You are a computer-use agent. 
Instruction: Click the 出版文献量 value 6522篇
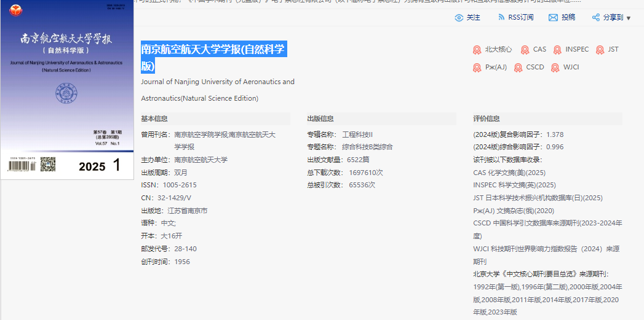click(x=358, y=160)
